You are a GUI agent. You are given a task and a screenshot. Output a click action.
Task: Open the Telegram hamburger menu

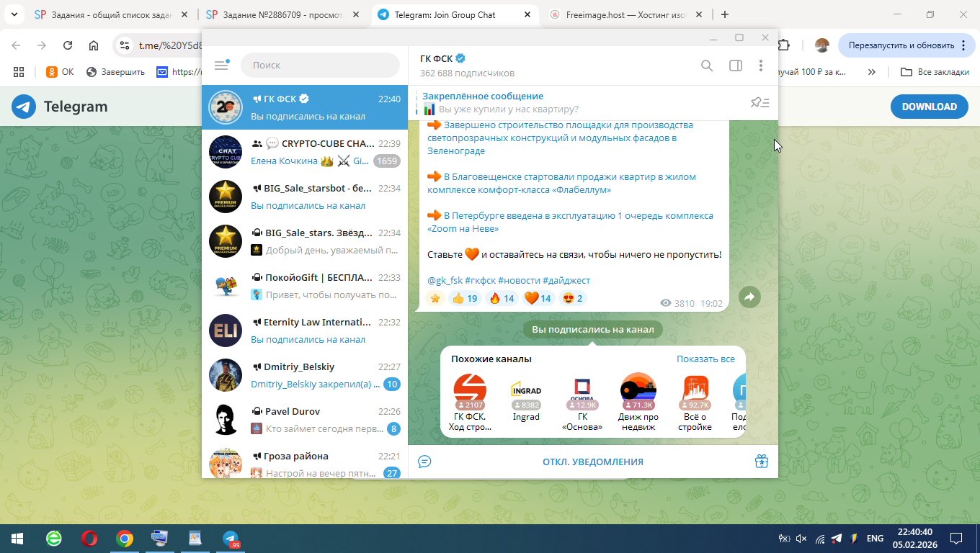(x=221, y=65)
